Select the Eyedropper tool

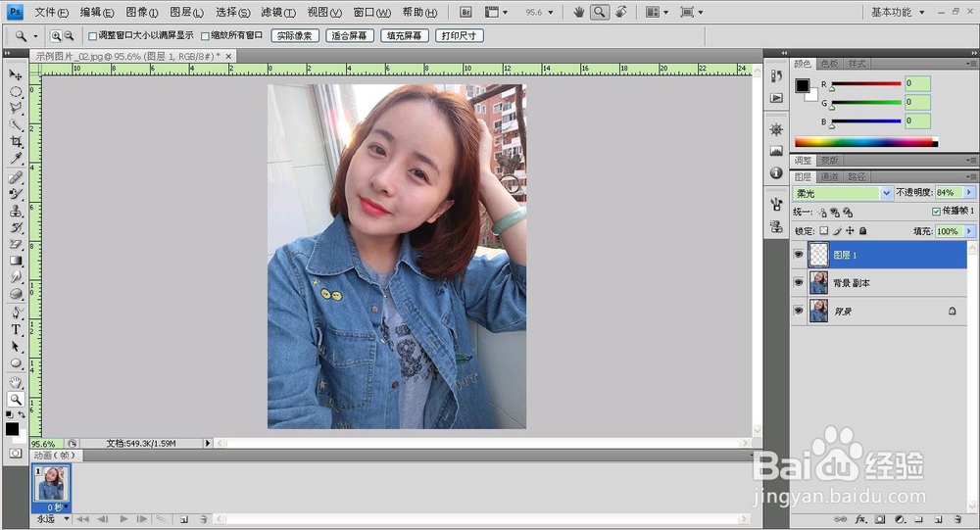click(16, 158)
